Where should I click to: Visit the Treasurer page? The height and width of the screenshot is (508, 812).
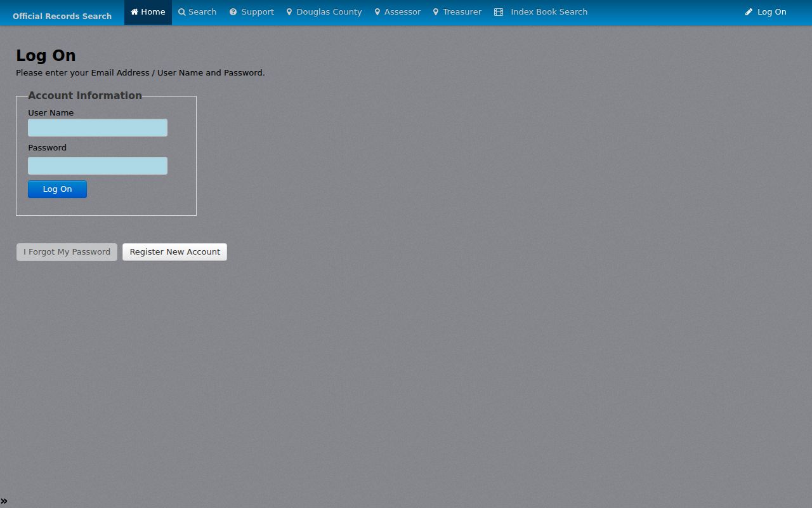coord(457,12)
